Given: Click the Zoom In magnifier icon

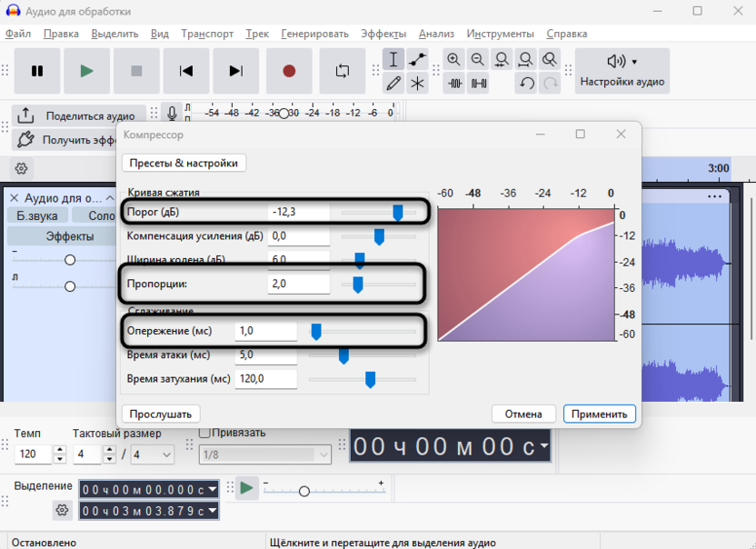Looking at the screenshot, I should [x=454, y=60].
